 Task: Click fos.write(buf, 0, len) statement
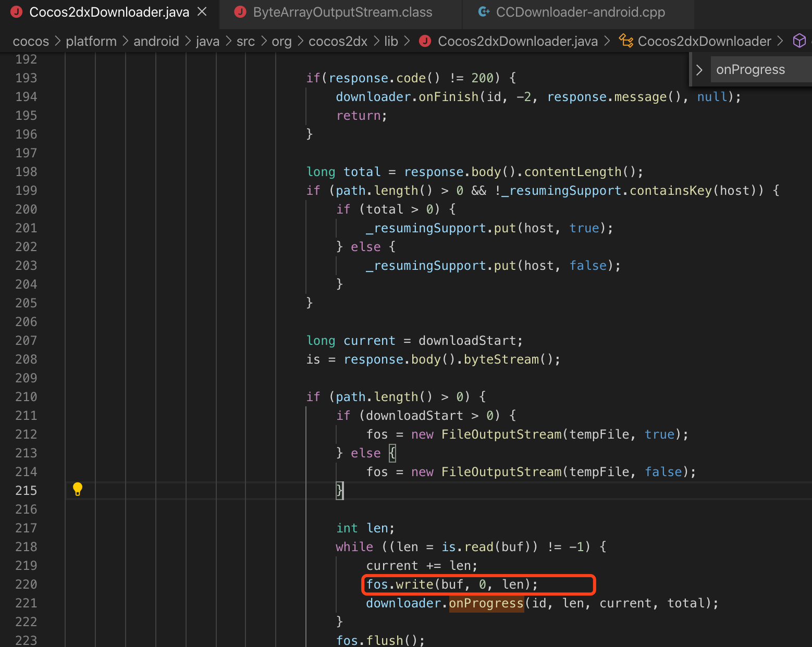(452, 584)
